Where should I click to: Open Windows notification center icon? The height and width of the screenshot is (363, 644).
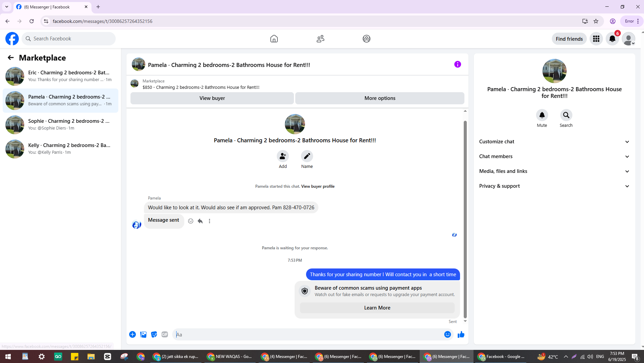635,357
